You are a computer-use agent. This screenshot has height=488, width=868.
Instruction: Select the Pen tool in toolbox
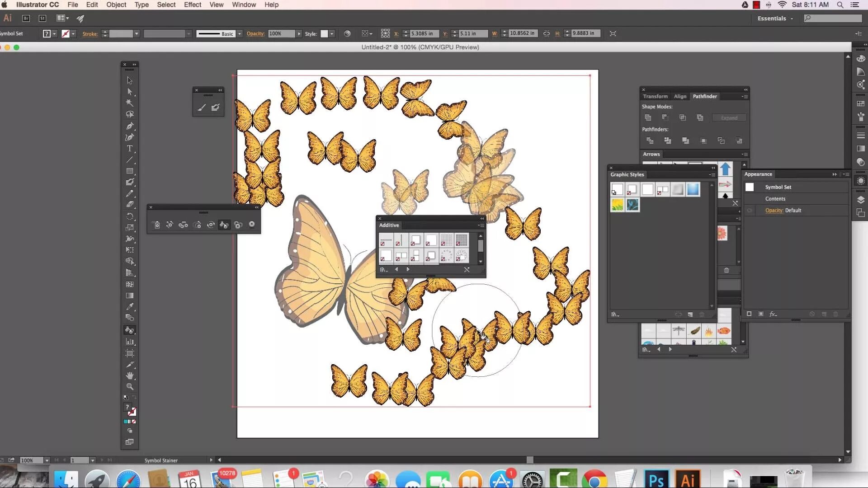[x=130, y=126]
